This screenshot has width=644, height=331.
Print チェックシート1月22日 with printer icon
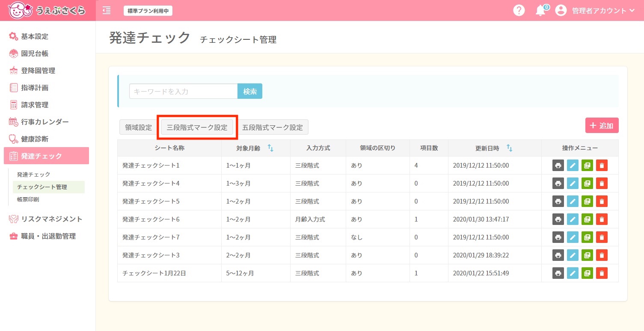(x=558, y=273)
